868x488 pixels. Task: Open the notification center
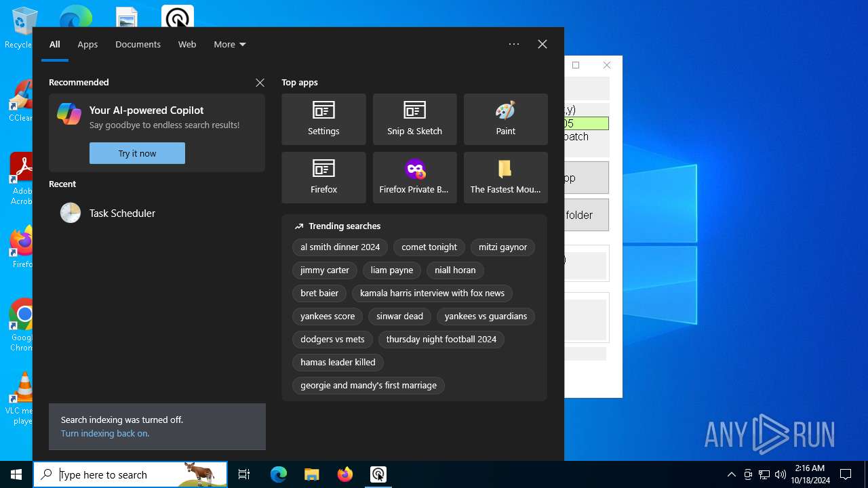[846, 474]
